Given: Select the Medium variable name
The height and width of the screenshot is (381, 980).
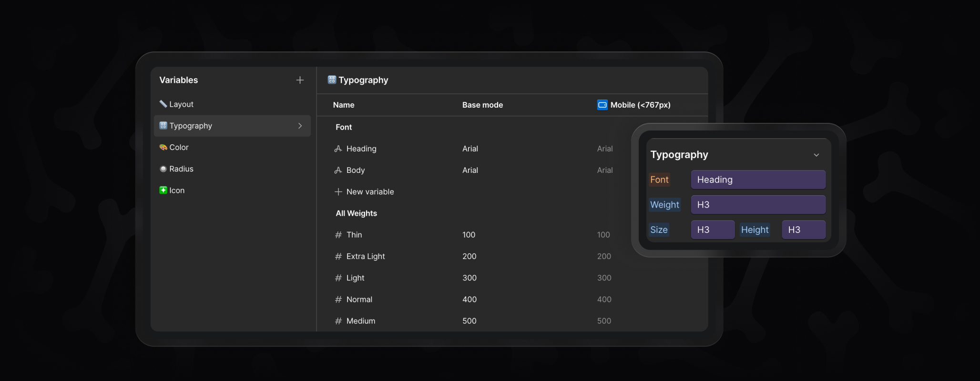Looking at the screenshot, I should [x=361, y=321].
